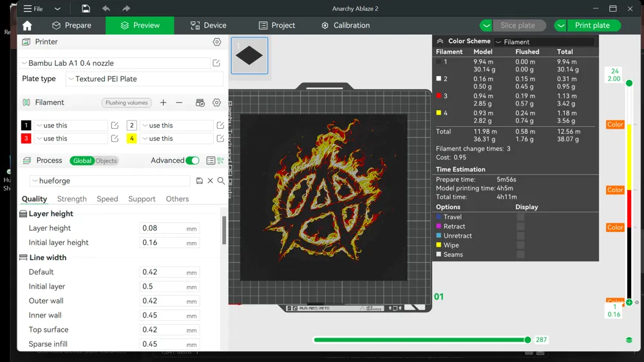
Task: Open the Others settings tab
Action: 178,199
